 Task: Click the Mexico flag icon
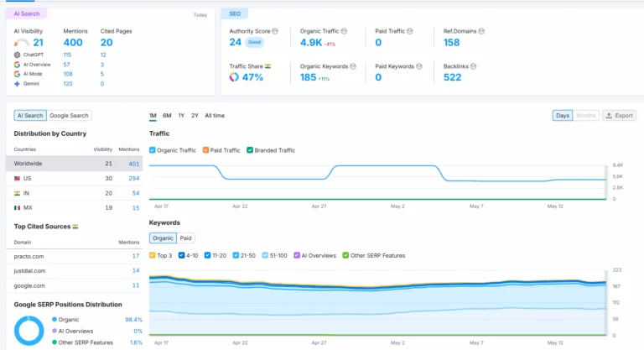coord(17,208)
